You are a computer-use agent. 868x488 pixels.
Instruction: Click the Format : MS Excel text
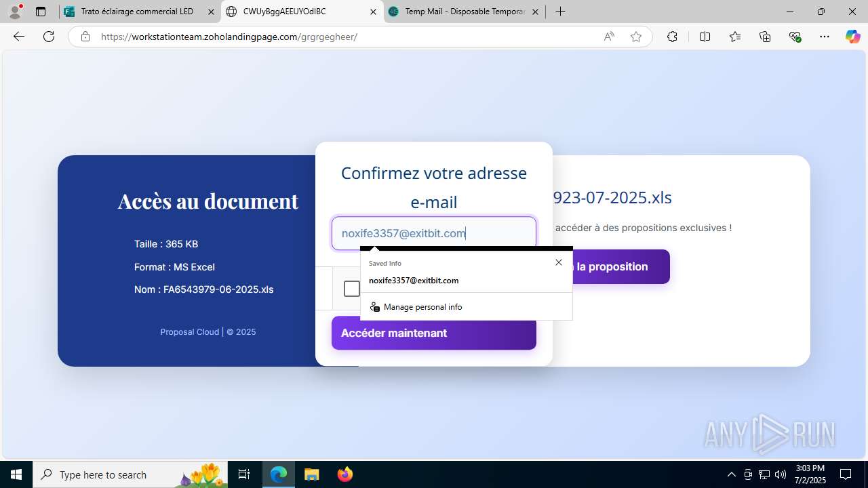[174, 267]
